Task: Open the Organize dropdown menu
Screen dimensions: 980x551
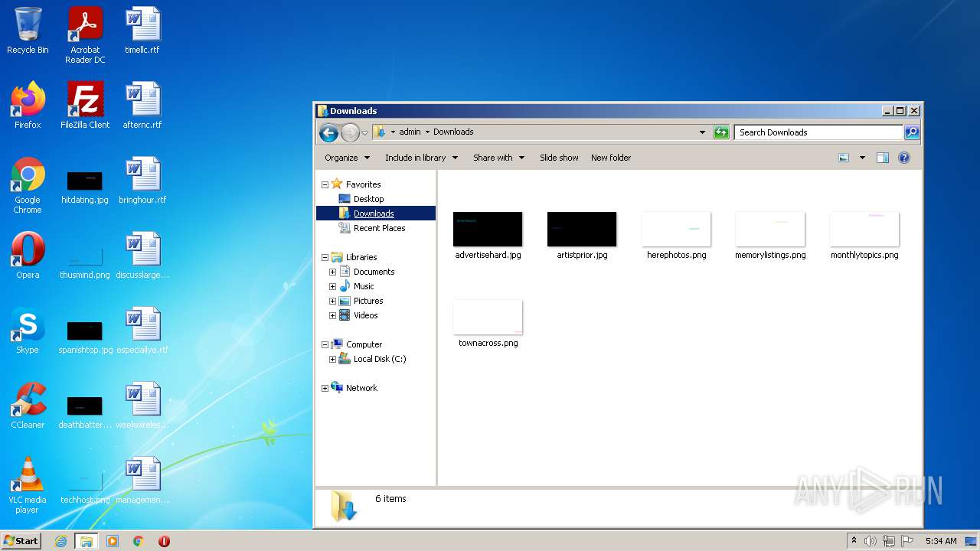Action: [x=347, y=158]
